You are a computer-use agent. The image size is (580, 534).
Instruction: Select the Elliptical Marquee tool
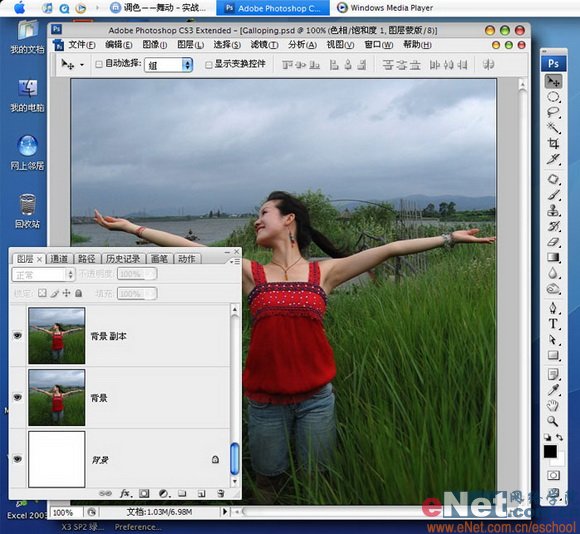(553, 97)
